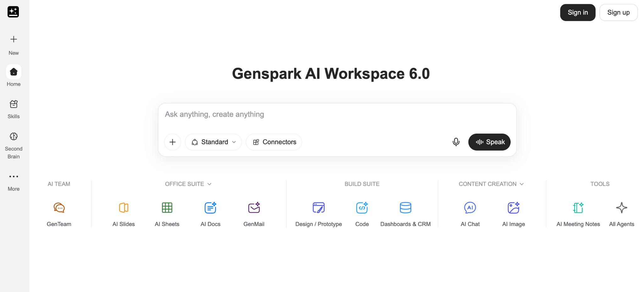Screen dimensions: 644x292
Task: Start a New session from sidebar
Action: pos(14,45)
